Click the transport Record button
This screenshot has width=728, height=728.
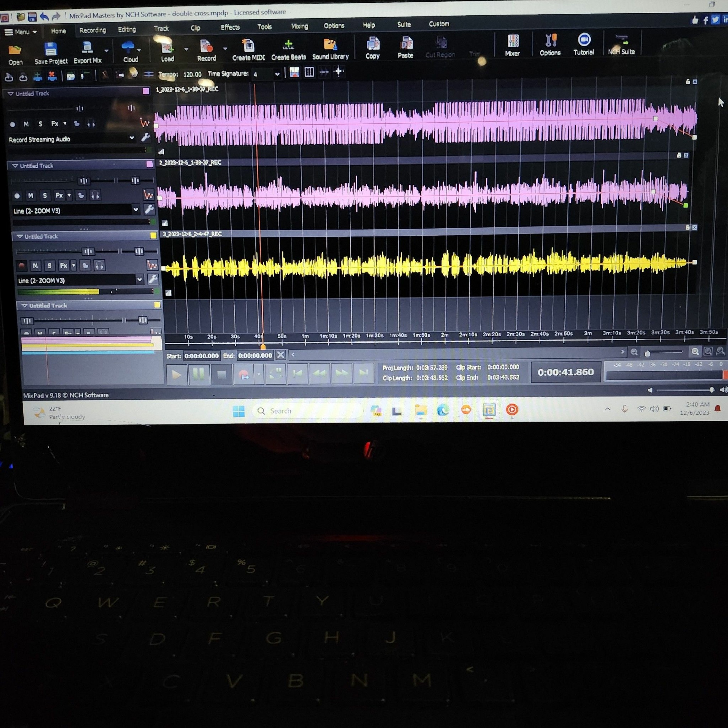coord(243,374)
